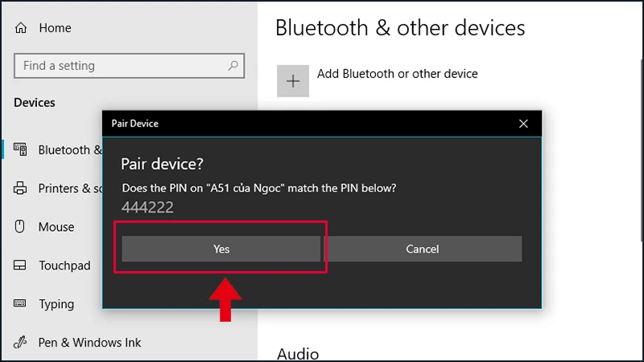Click the Pen & Windows Ink icon
The image size is (644, 362).
[x=21, y=343]
